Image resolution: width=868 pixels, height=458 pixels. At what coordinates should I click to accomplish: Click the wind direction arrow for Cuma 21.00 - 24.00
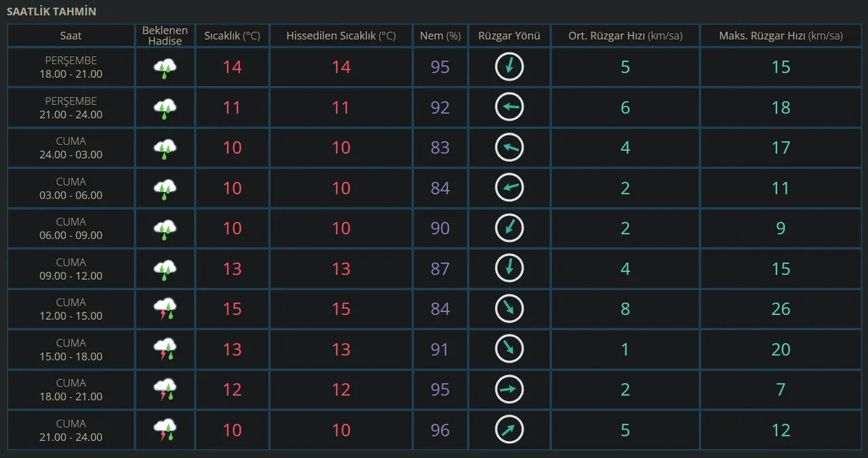pyautogui.click(x=509, y=430)
